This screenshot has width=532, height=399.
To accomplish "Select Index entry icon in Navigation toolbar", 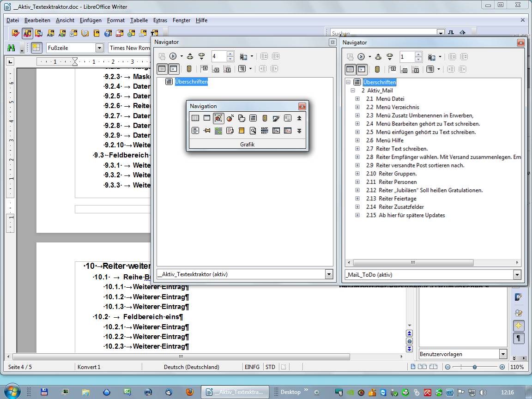I will (265, 131).
